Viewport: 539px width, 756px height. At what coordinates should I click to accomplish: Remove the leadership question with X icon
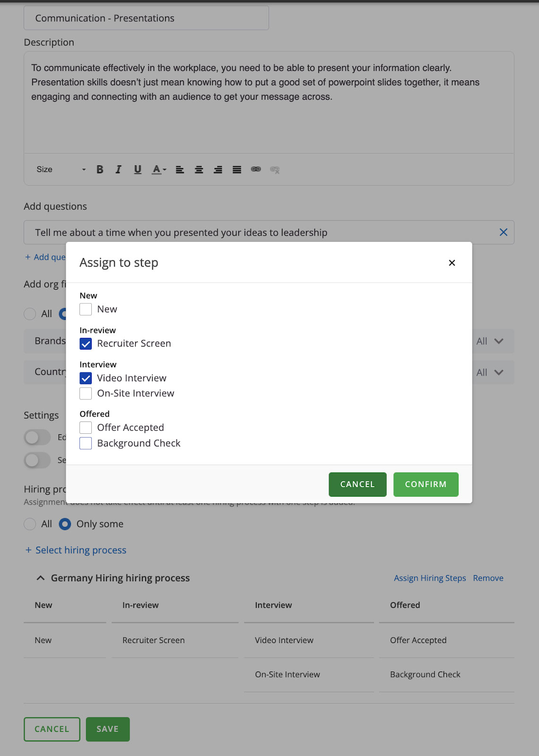pyautogui.click(x=503, y=232)
